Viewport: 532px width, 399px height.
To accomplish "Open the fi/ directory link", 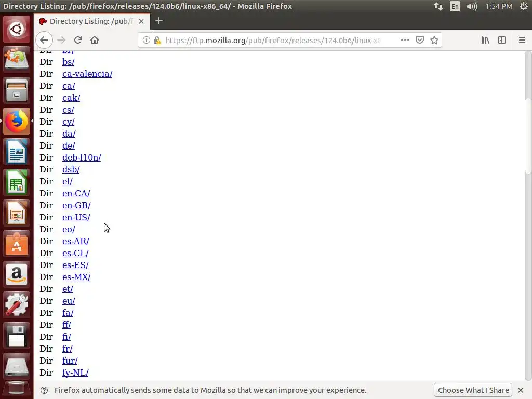I will coord(66,337).
